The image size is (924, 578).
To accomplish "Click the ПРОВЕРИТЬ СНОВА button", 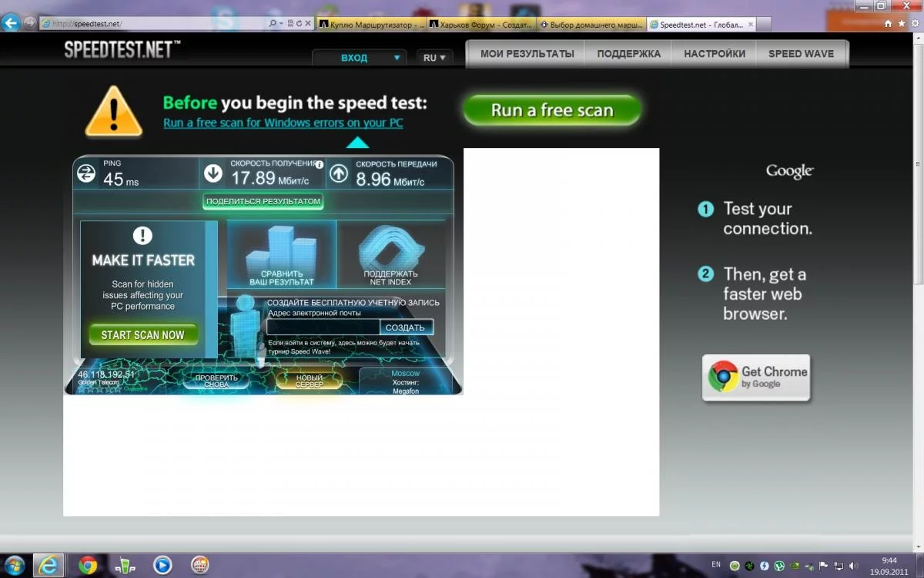I will [x=216, y=381].
